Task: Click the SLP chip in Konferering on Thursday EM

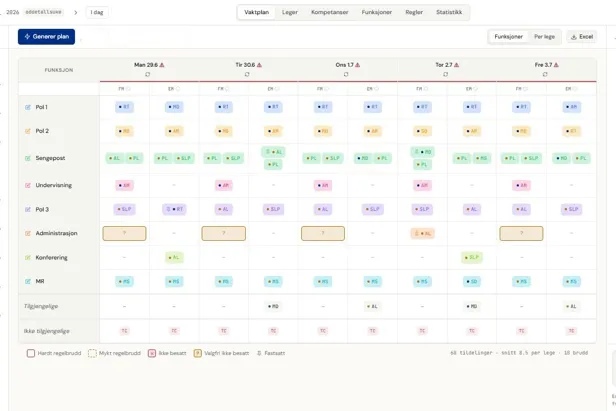Action: point(472,258)
